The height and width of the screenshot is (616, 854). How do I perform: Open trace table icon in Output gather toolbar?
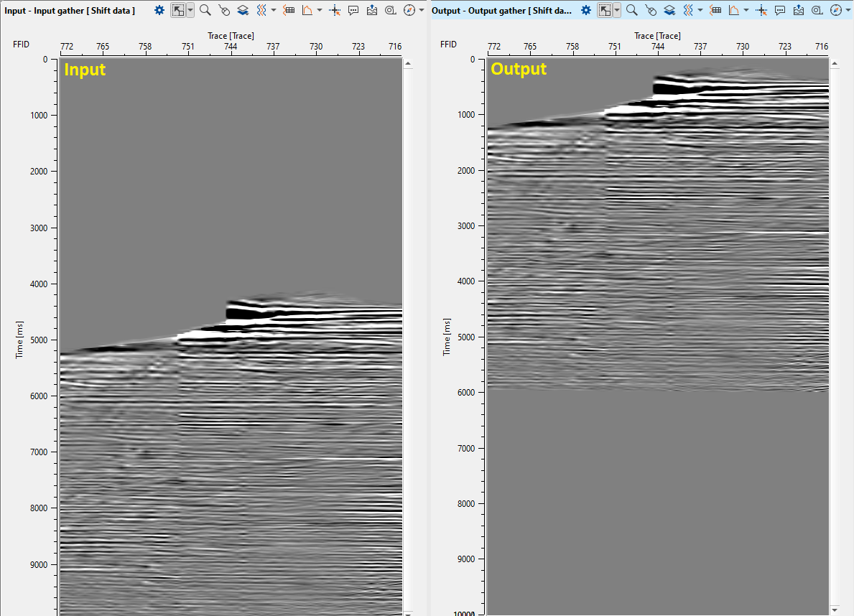pos(715,10)
